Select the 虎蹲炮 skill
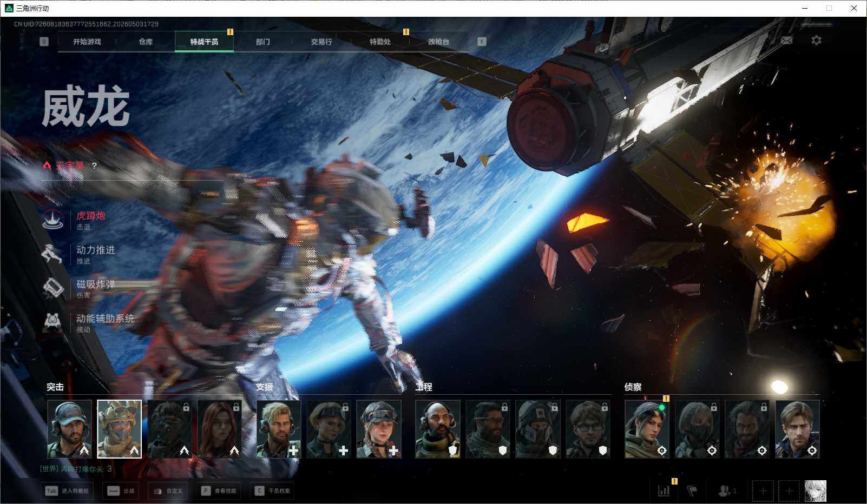Viewport: 867px width, 504px height. 75,220
